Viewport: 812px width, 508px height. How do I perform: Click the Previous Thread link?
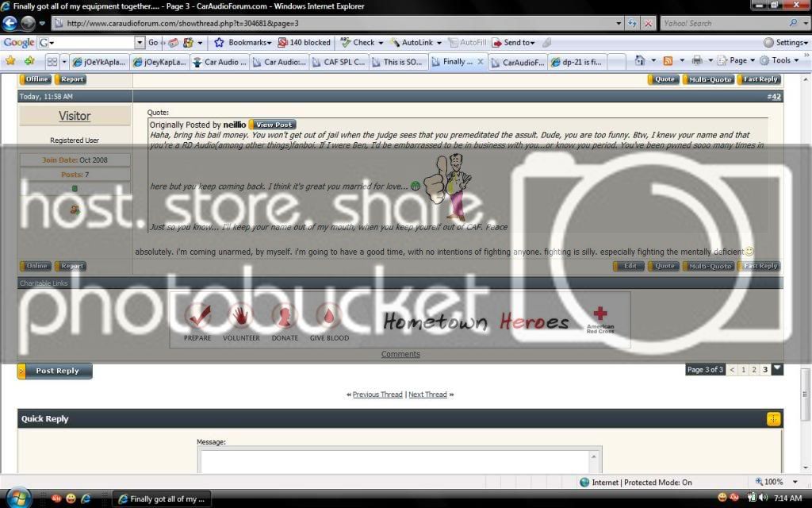(377, 394)
